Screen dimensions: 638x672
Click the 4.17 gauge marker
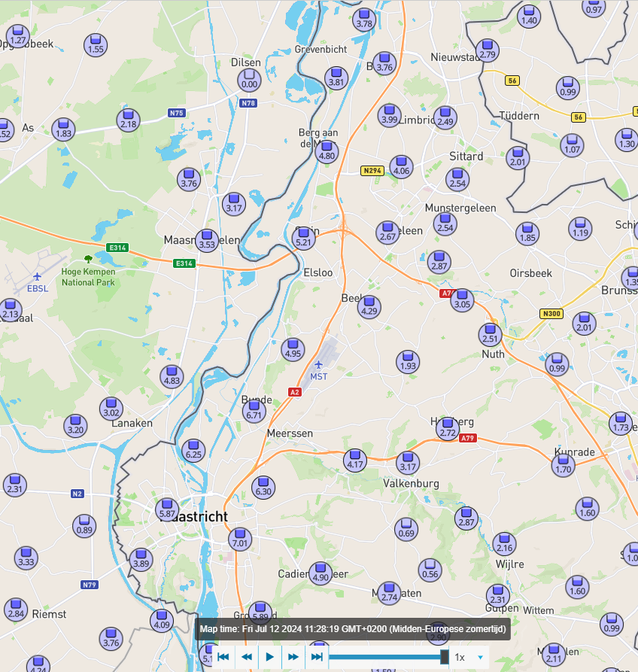(355, 461)
